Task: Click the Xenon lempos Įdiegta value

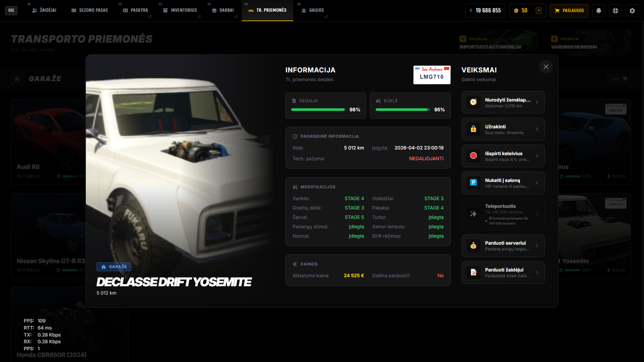Action: coord(436,227)
